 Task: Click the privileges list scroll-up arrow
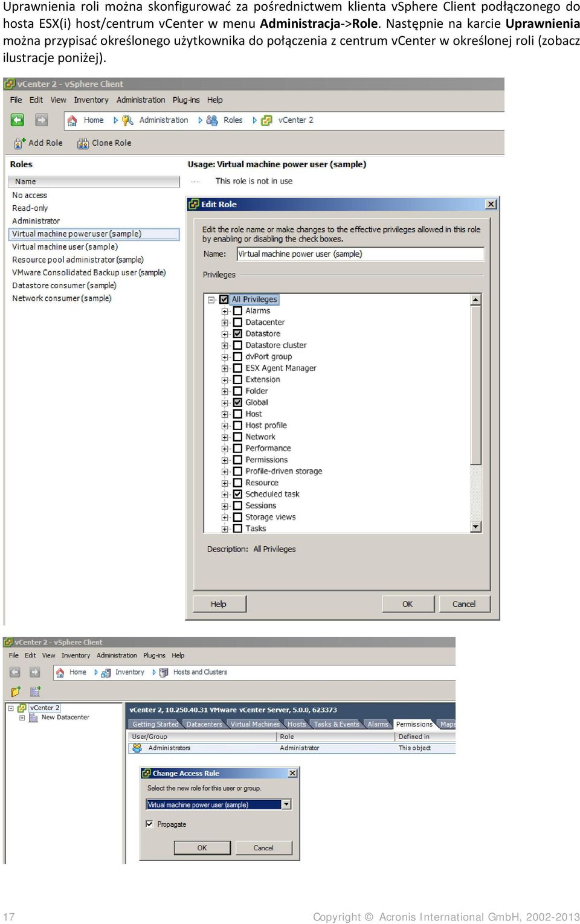[476, 300]
